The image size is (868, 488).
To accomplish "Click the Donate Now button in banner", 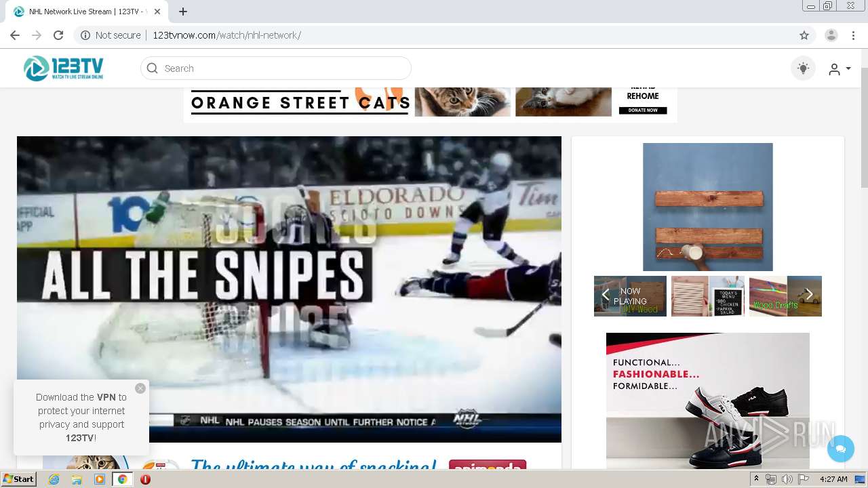I will coord(643,110).
